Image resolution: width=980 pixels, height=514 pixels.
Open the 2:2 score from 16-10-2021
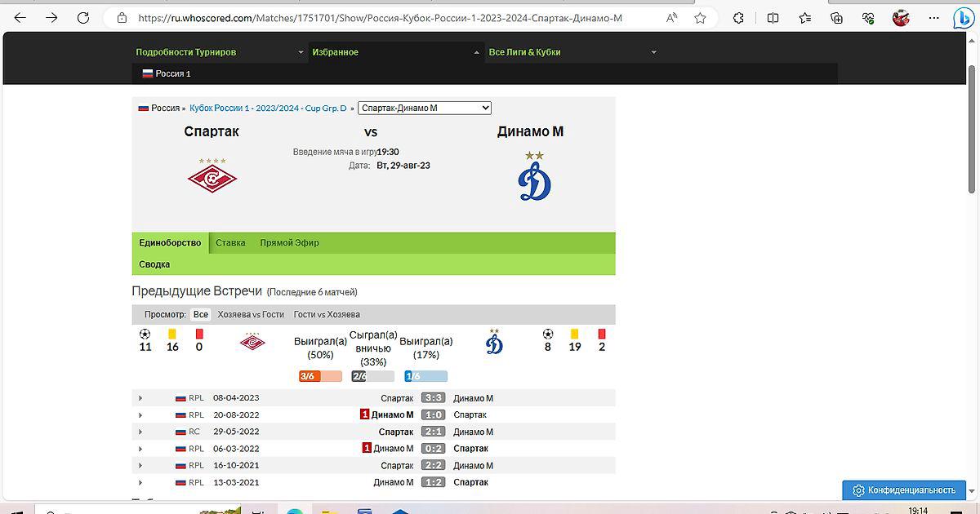pyautogui.click(x=434, y=466)
